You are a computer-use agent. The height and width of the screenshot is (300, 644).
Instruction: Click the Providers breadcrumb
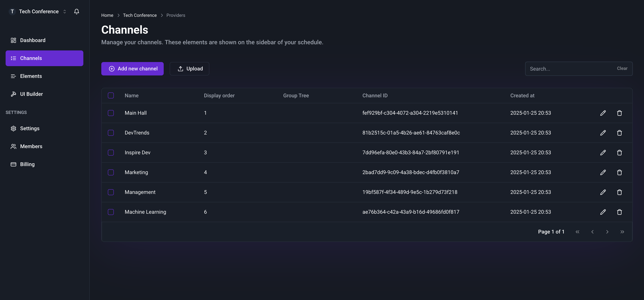pyautogui.click(x=176, y=15)
